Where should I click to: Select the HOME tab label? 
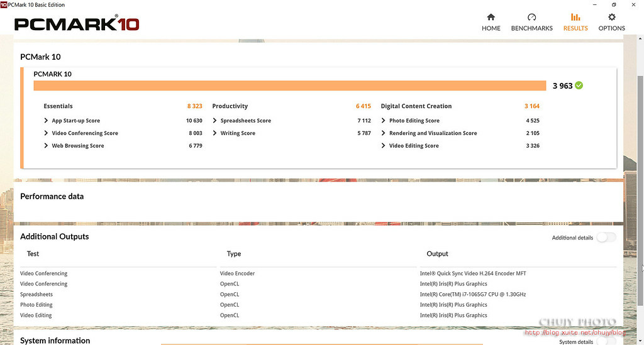click(x=491, y=28)
